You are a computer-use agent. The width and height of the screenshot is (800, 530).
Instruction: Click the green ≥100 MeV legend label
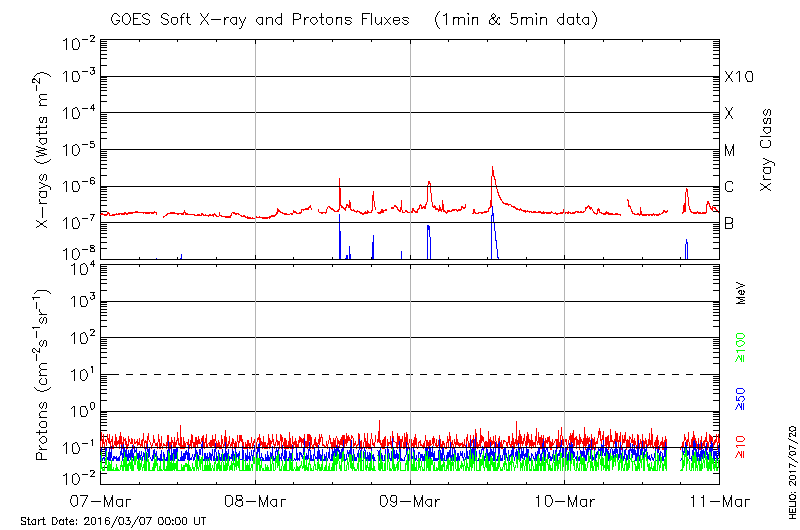(x=741, y=348)
